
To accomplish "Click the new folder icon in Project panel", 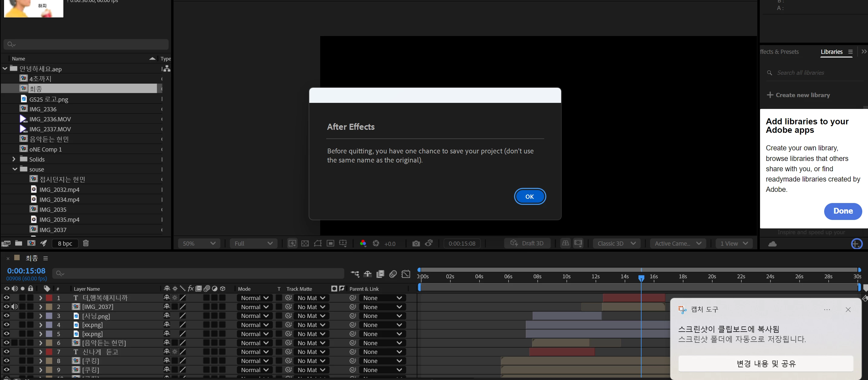I will [18, 243].
